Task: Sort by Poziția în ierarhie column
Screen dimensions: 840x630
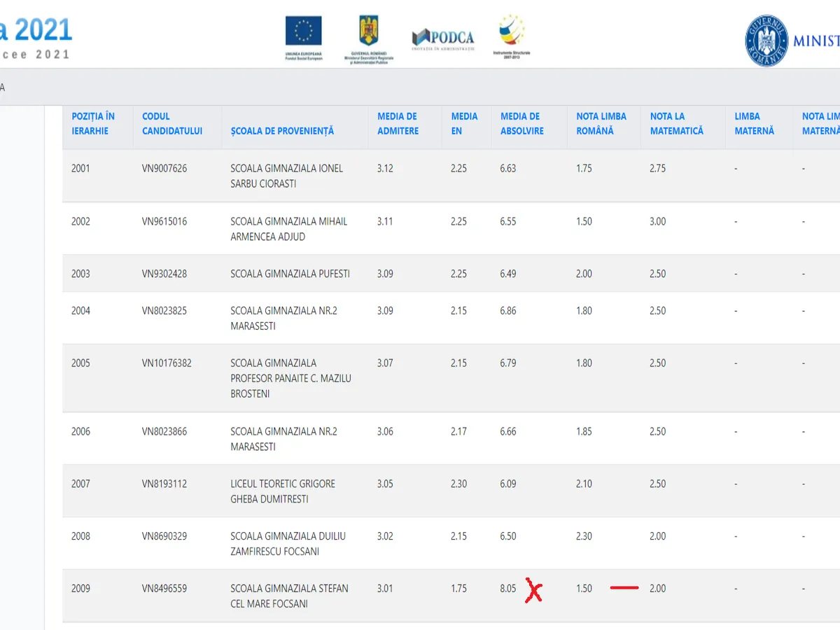Action: click(x=93, y=123)
